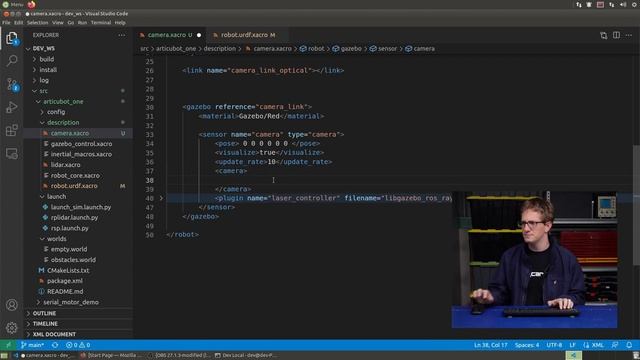Change indentation via Spaces: 4
The image size is (640, 360).
tap(527, 345)
